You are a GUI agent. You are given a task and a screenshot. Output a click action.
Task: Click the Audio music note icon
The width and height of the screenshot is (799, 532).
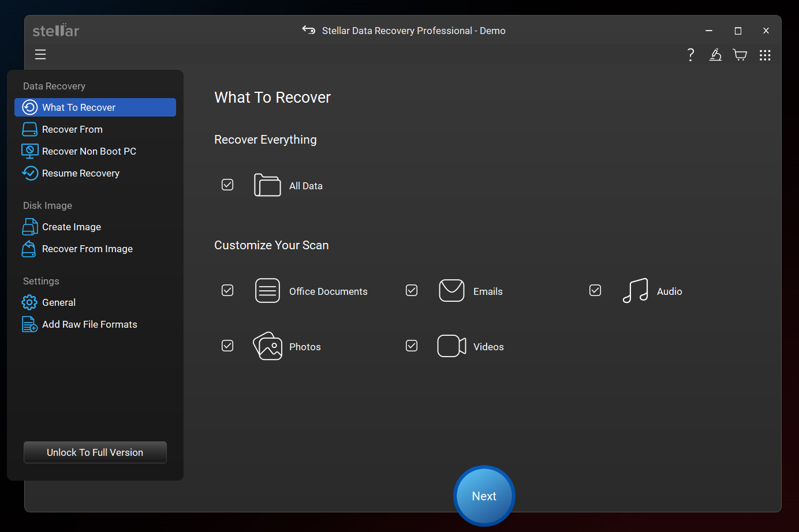point(635,290)
